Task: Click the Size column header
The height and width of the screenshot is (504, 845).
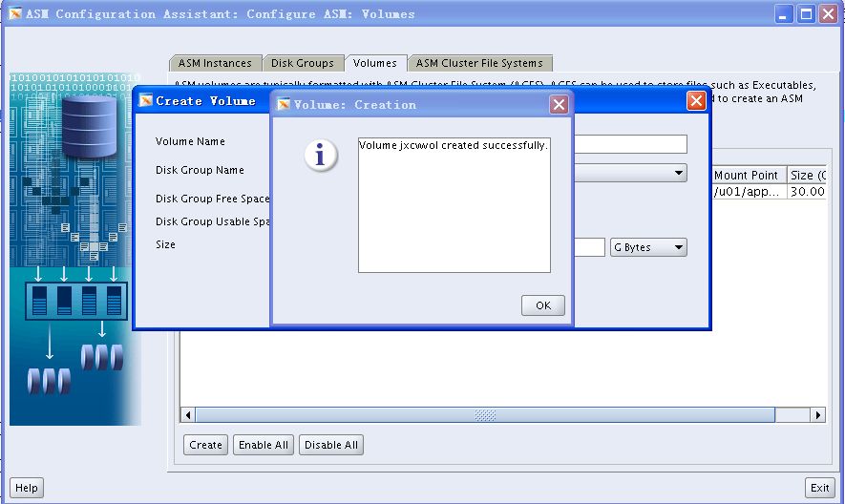Action: (x=807, y=176)
